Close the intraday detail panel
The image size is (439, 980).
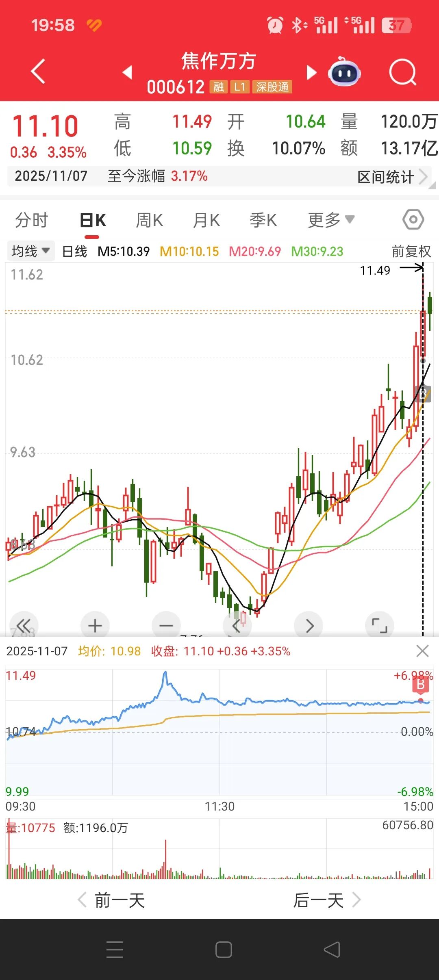(422, 651)
